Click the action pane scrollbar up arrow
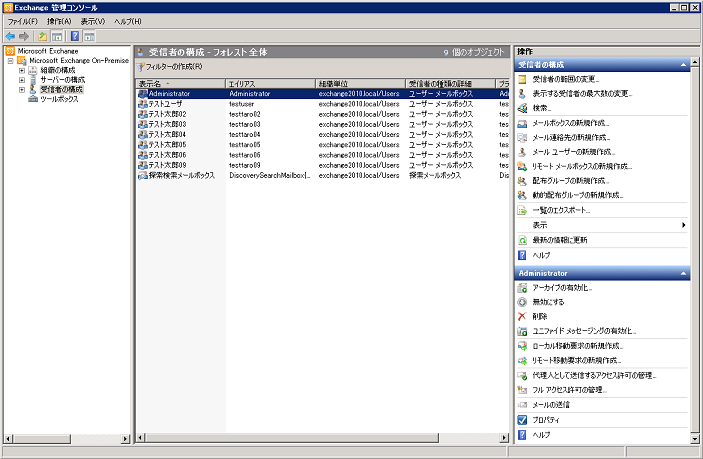This screenshot has height=459, width=703. coord(695,61)
